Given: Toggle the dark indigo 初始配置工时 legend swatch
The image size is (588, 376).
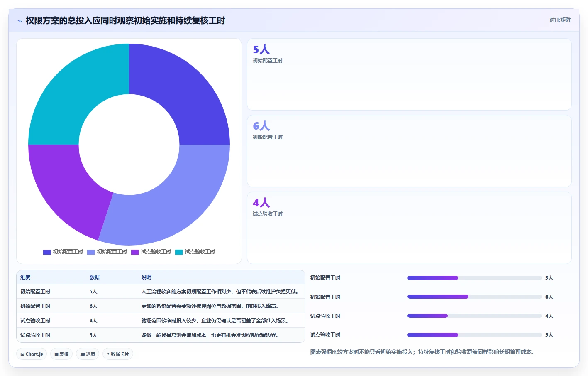Looking at the screenshot, I should [x=47, y=252].
